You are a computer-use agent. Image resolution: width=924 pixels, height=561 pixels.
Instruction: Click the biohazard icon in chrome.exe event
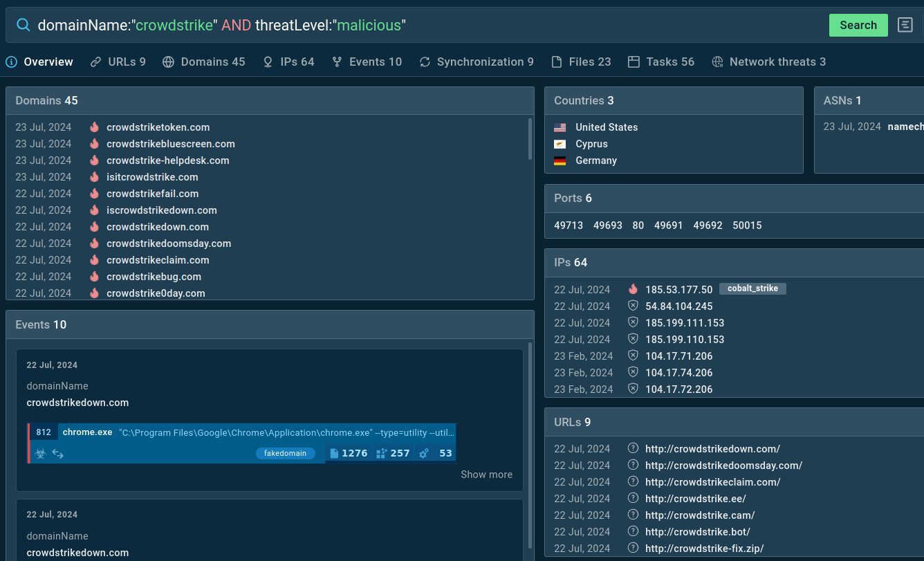pyautogui.click(x=41, y=454)
